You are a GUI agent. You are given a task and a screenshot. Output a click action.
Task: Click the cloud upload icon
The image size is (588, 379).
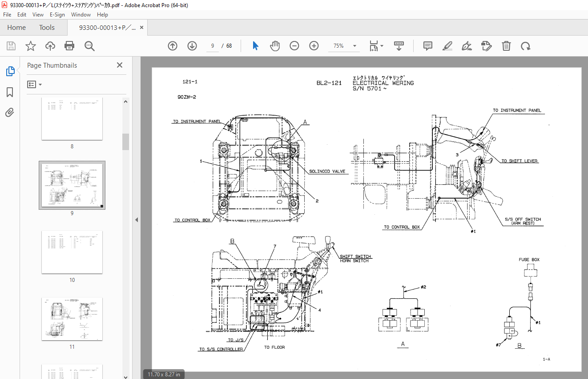click(50, 46)
